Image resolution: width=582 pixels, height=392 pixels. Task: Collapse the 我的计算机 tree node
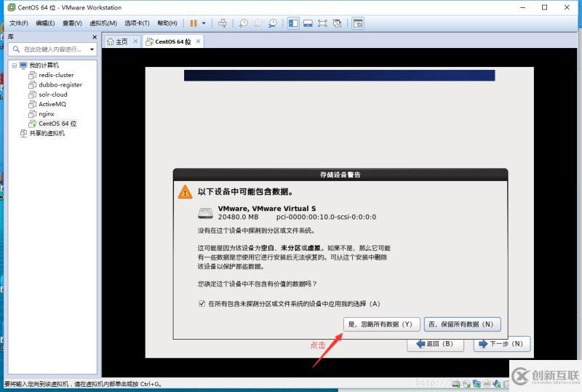(x=14, y=65)
